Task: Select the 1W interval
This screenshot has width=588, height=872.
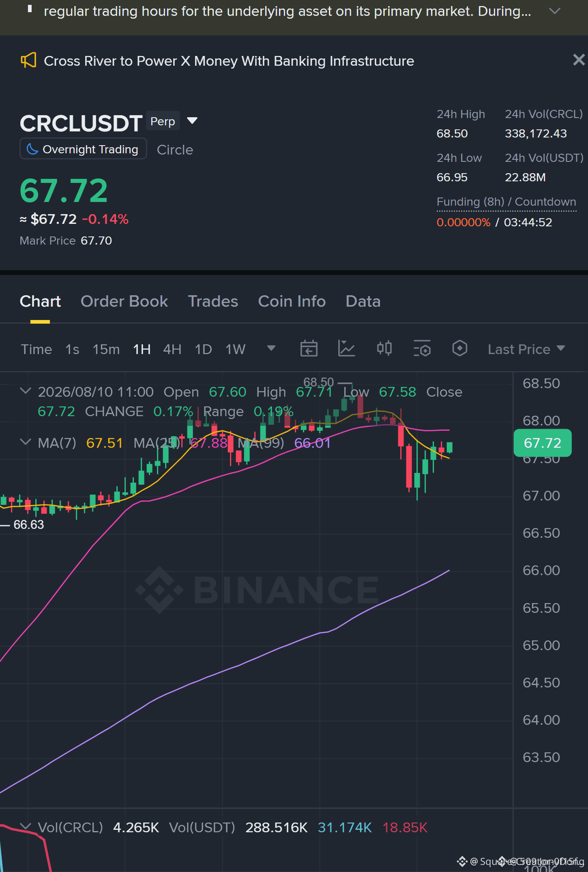Action: pos(235,349)
